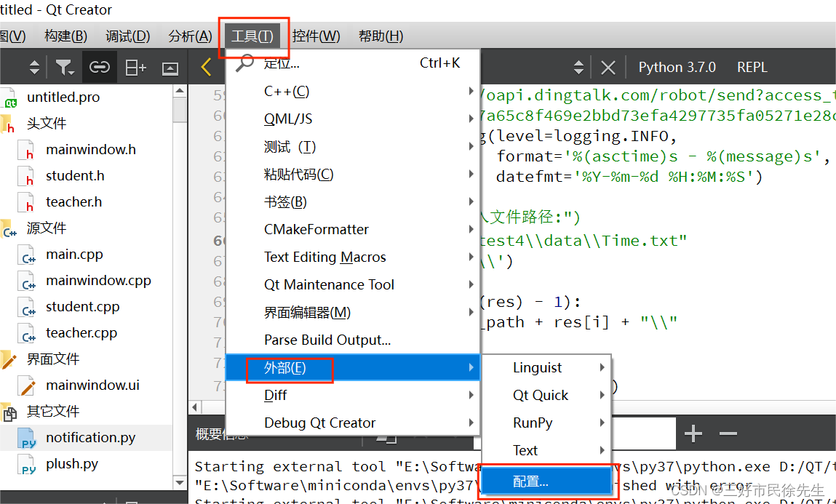Open Qt Maintenance Tool submenu
The width and height of the screenshot is (836, 504).
[x=353, y=284]
